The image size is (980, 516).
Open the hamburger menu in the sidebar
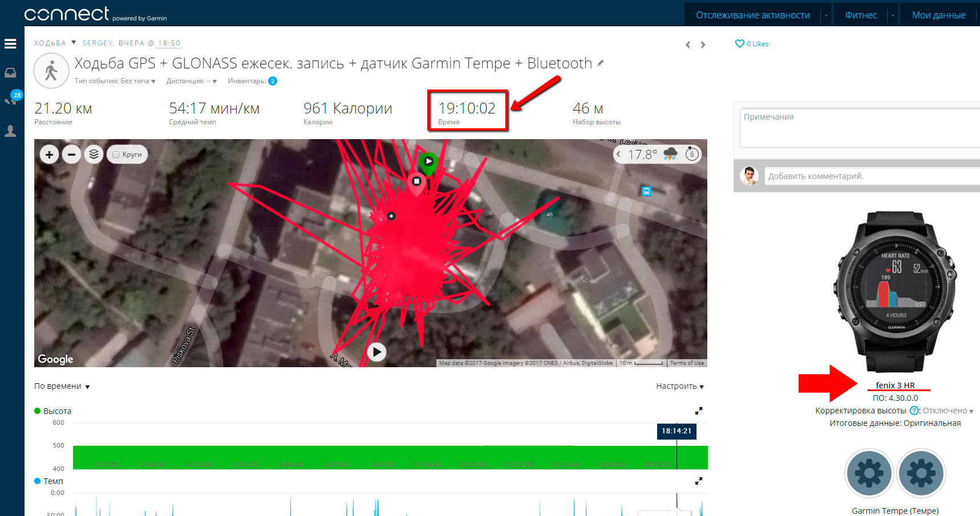click(10, 44)
